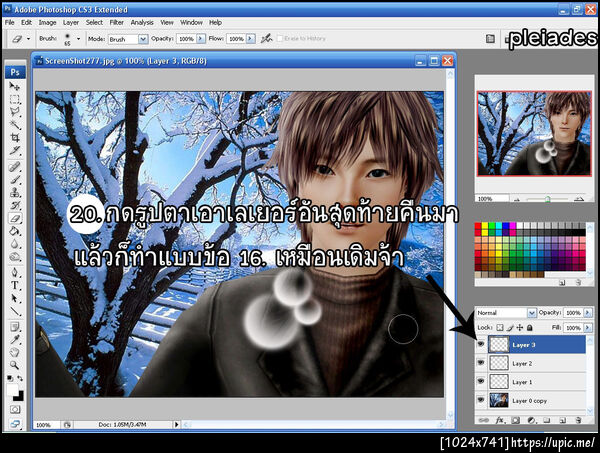Open the Flow slider arrow
Image resolution: width=600 pixels, height=453 pixels.
(251, 39)
